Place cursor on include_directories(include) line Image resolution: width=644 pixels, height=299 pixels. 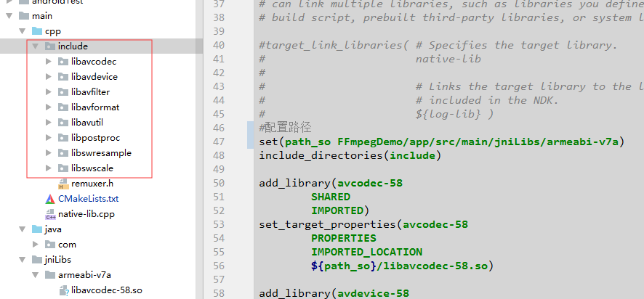350,155
